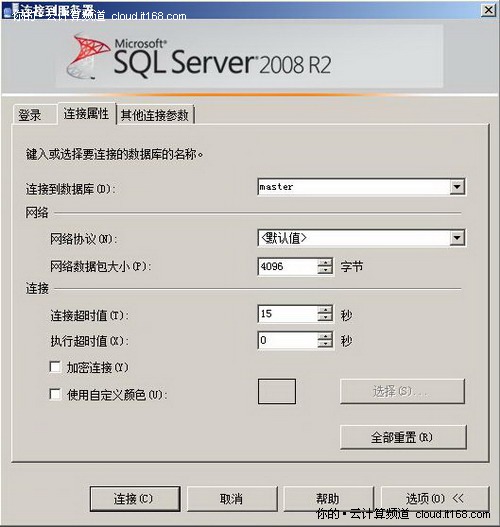The image size is (500, 527).
Task: Check the 使用自定义颜色 option
Action: 55,394
